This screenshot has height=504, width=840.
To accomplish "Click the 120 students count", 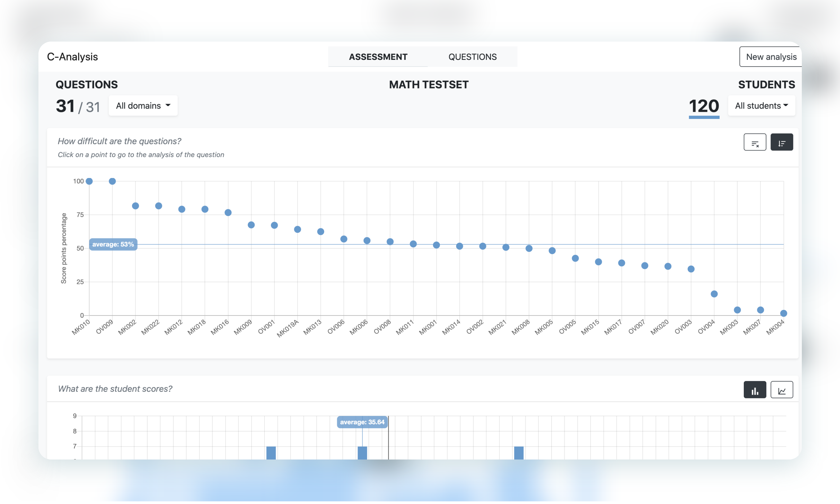I will pos(704,106).
